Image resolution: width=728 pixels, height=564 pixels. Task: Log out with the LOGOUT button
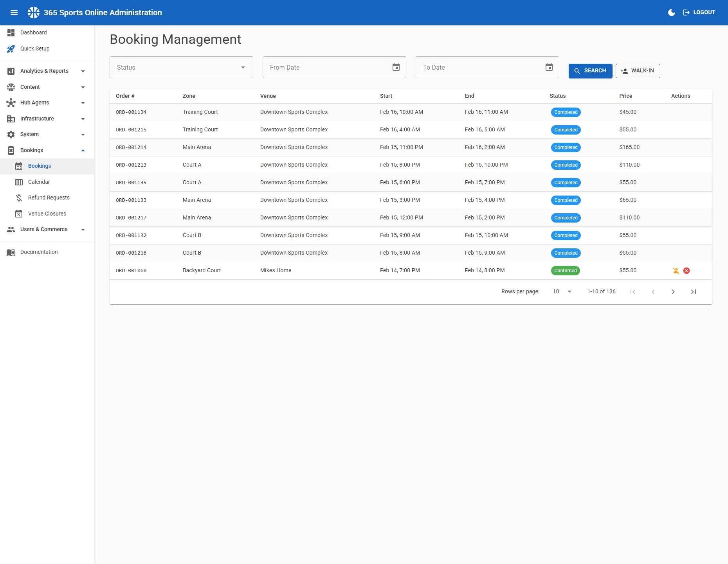tap(699, 13)
